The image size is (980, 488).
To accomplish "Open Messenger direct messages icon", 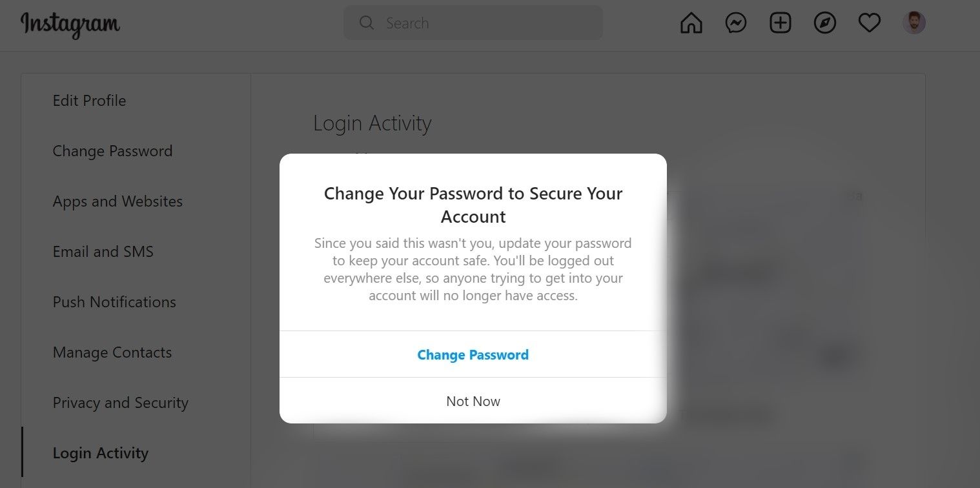I will click(x=736, y=23).
